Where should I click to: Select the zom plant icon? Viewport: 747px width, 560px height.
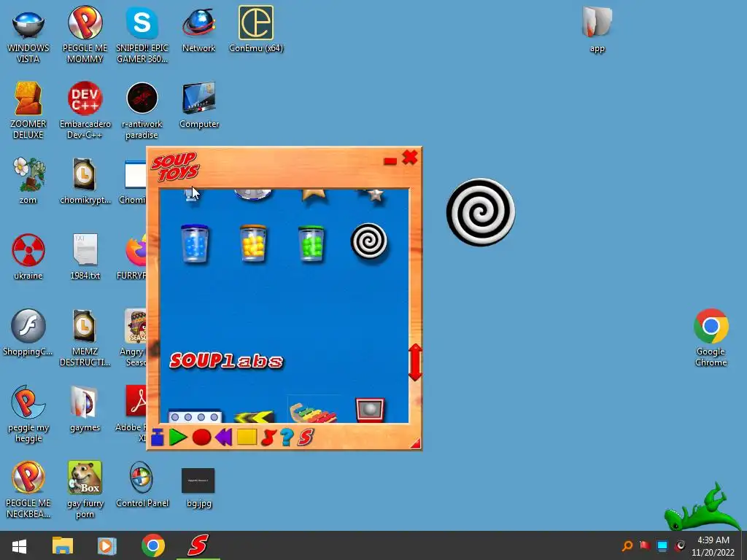(x=28, y=181)
